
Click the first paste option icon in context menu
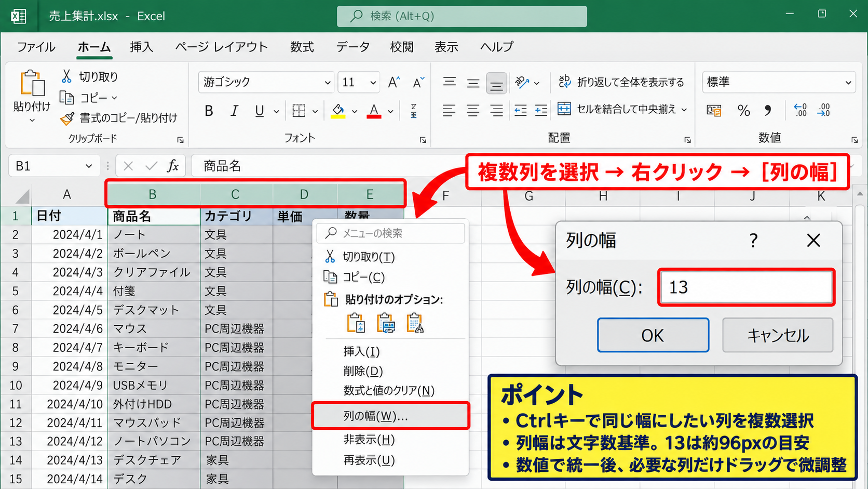356,323
